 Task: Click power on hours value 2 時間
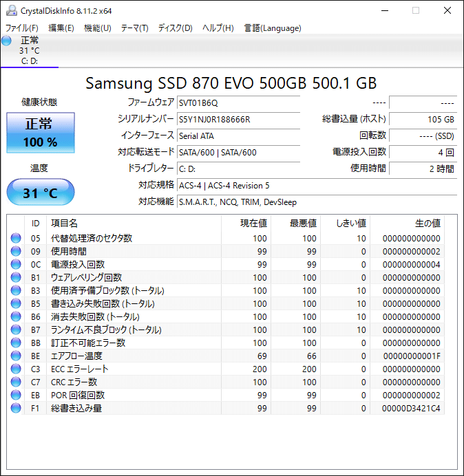[x=423, y=169]
